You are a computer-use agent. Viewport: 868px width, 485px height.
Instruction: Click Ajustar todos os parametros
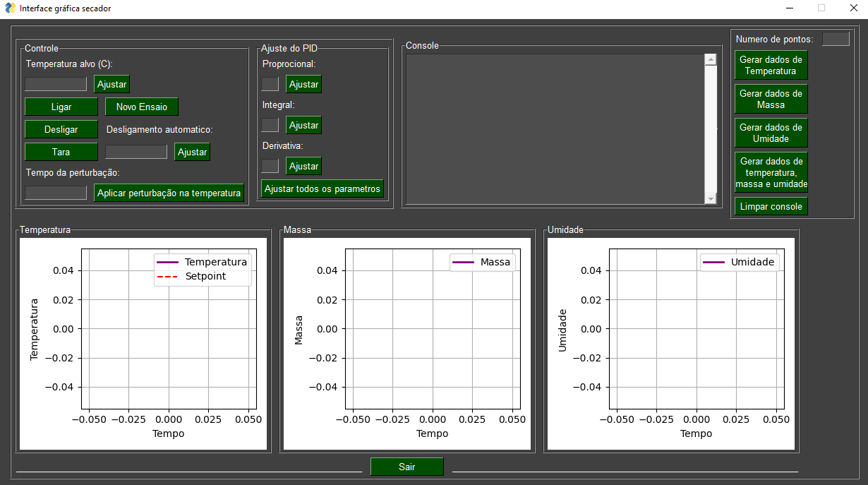coord(322,188)
